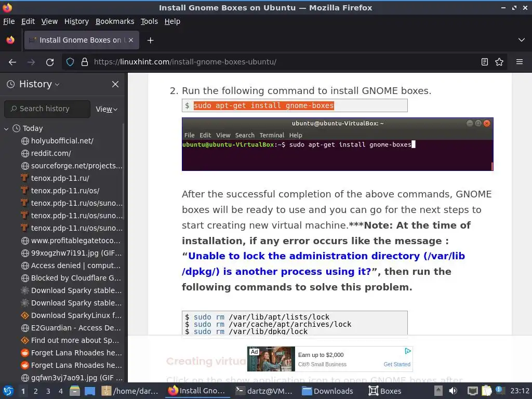532x399 pixels.
Task: Switch sidebar via History dropdown header
Action: (x=33, y=84)
